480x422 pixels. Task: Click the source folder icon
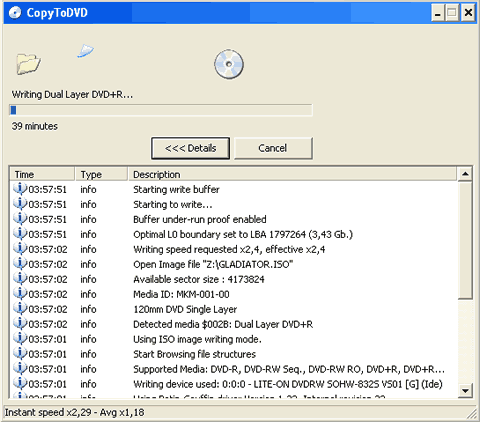tap(29, 63)
